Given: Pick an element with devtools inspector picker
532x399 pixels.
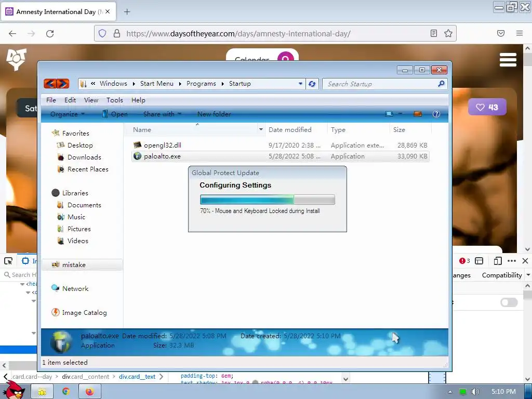Looking at the screenshot, I should pos(8,261).
